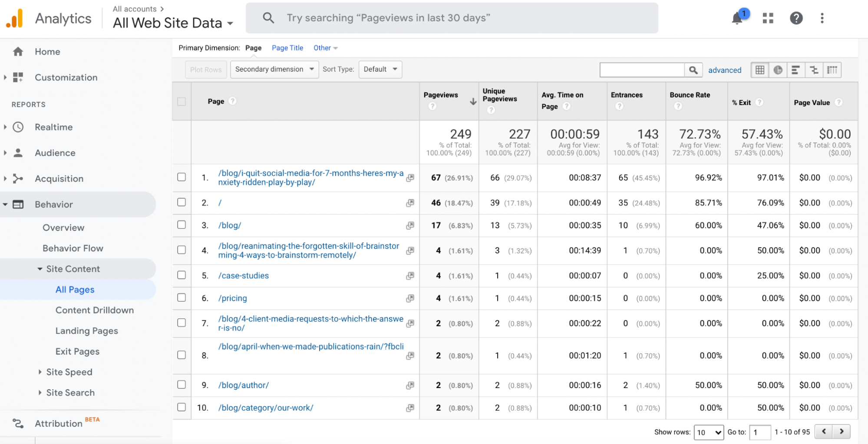The height and width of the screenshot is (444, 868).
Task: Click the Plot Rows button
Action: coord(206,69)
